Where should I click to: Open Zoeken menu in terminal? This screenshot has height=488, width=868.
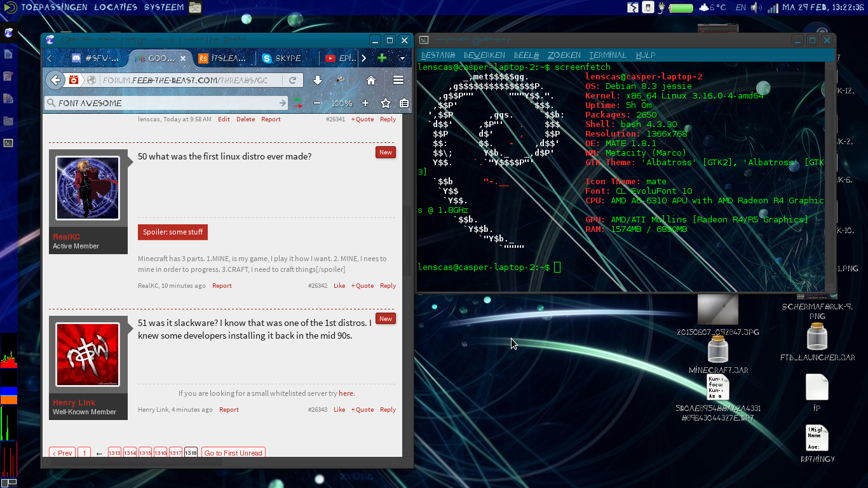[564, 55]
